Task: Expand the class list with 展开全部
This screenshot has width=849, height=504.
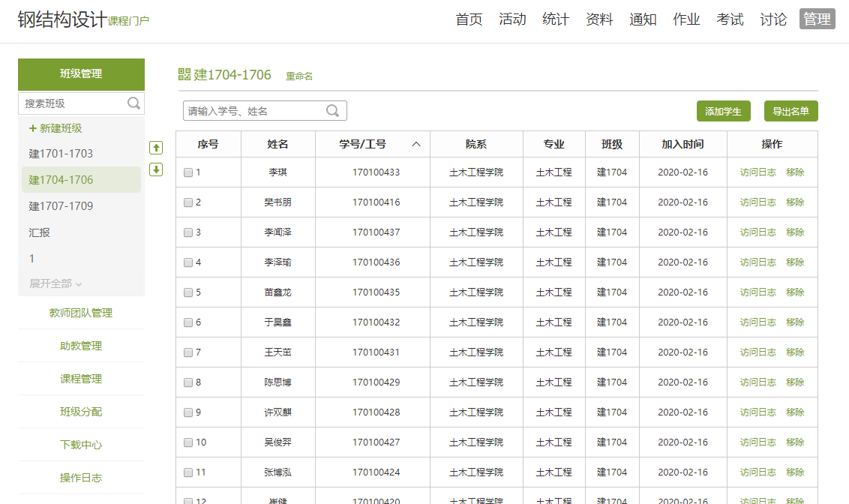Action: pos(55,283)
